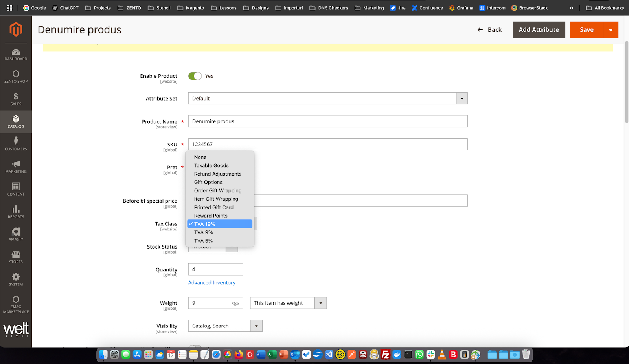Open the Customers sidebar menu

pos(16,145)
